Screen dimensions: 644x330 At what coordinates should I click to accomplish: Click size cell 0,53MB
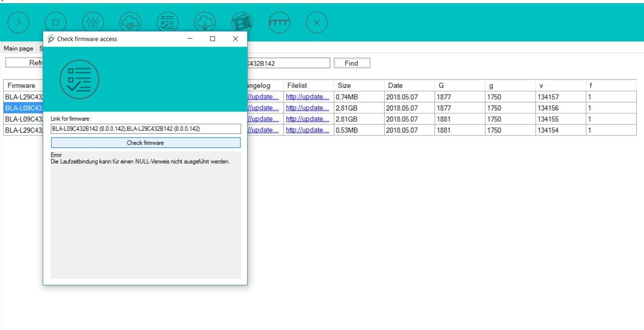(359, 130)
